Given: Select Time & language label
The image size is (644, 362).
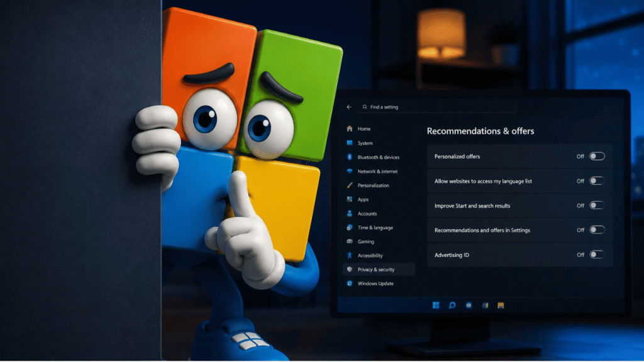Looking at the screenshot, I should click(x=375, y=228).
